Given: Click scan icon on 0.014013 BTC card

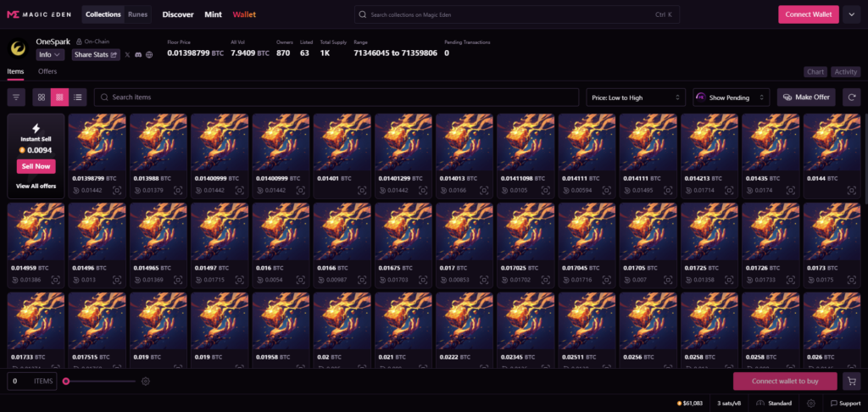Looking at the screenshot, I should (x=484, y=191).
